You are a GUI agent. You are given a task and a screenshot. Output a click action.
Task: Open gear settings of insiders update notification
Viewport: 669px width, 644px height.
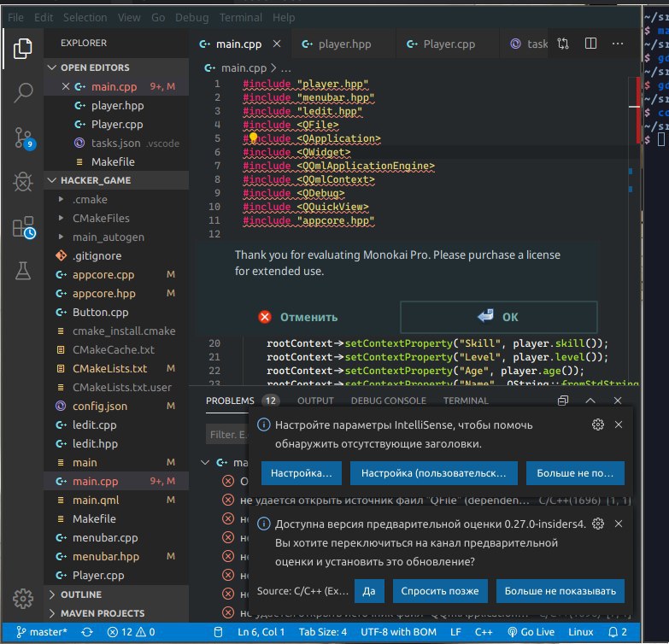[x=598, y=524]
